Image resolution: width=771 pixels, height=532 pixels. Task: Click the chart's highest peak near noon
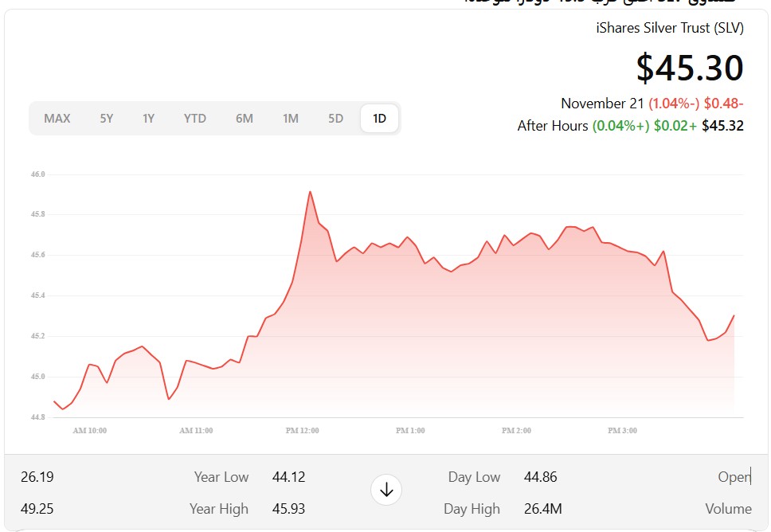pyautogui.click(x=310, y=192)
